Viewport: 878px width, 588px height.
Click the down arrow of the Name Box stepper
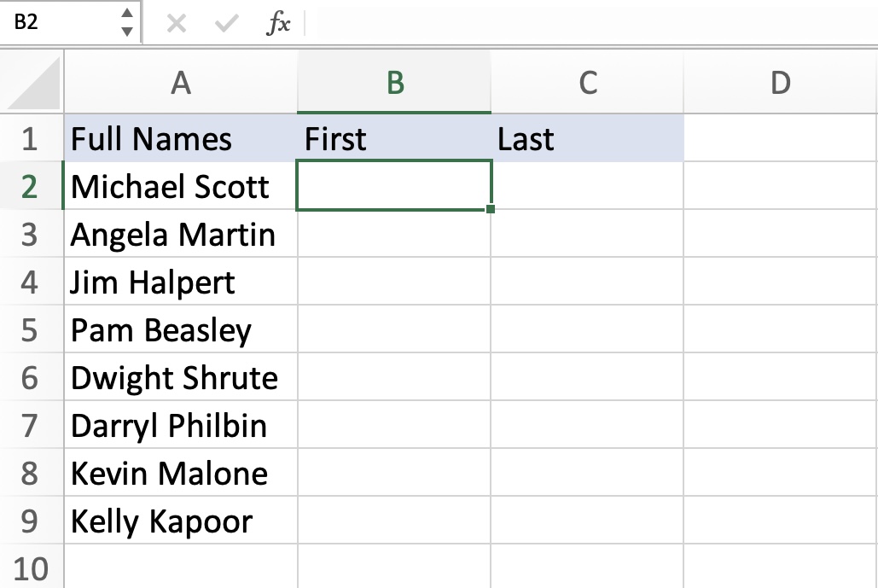pyautogui.click(x=126, y=30)
